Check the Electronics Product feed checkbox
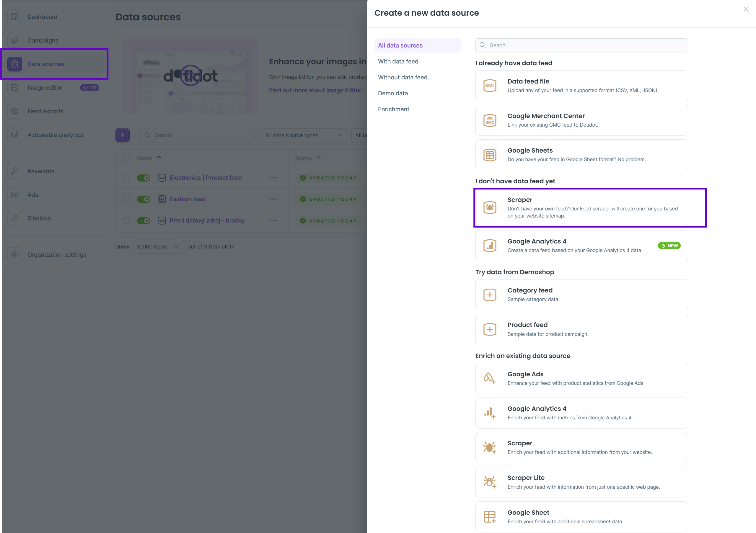756x533 pixels. (126, 178)
